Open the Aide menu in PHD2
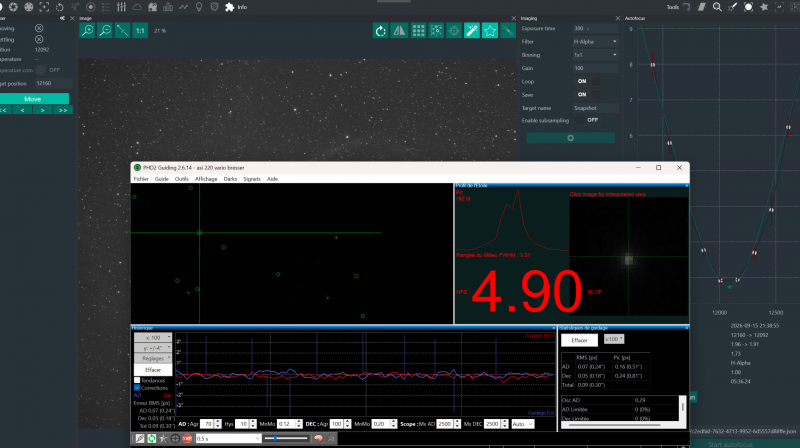Screen dimensions: 800x448 272,179
